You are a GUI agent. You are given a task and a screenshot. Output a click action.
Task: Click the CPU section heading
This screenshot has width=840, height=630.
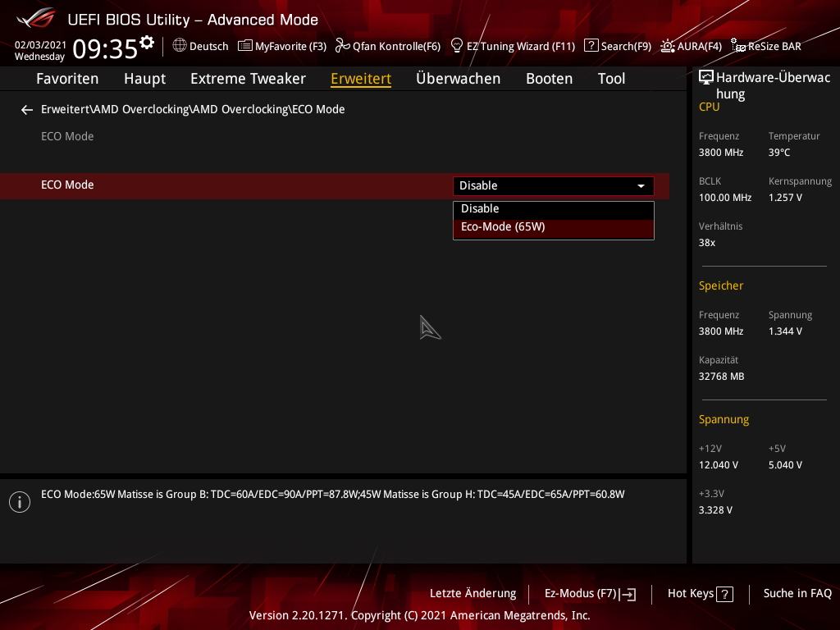(709, 107)
